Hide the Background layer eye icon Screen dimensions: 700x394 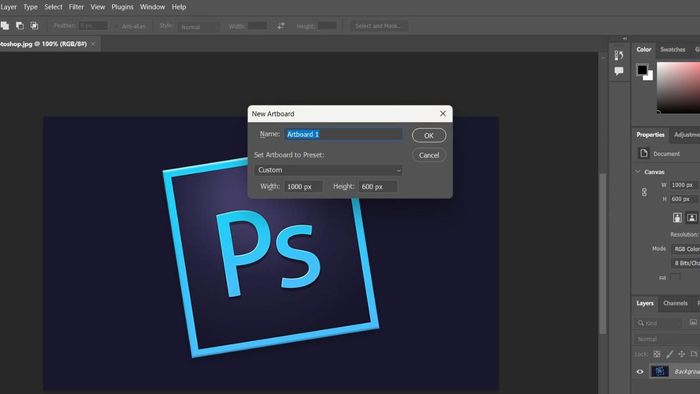click(640, 372)
